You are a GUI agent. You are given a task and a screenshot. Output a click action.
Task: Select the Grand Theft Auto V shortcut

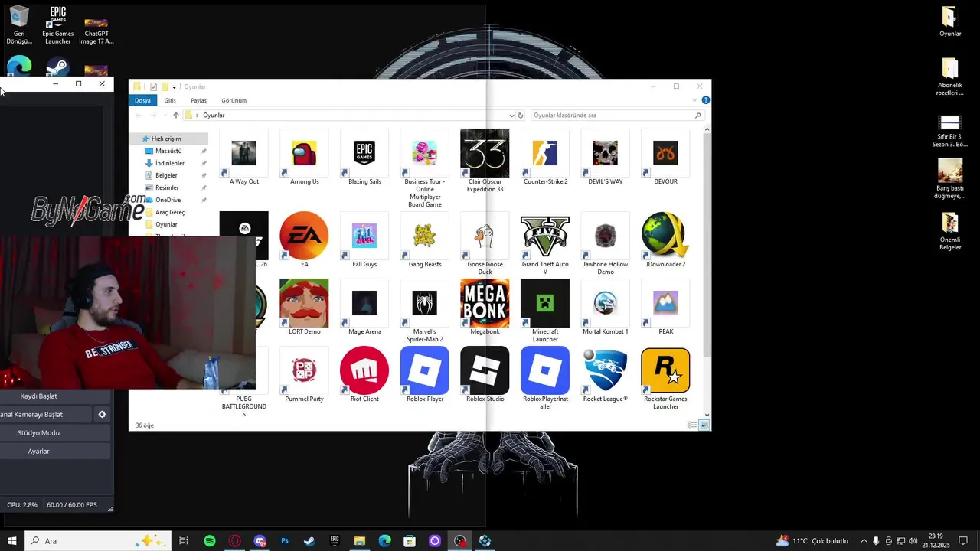point(545,244)
